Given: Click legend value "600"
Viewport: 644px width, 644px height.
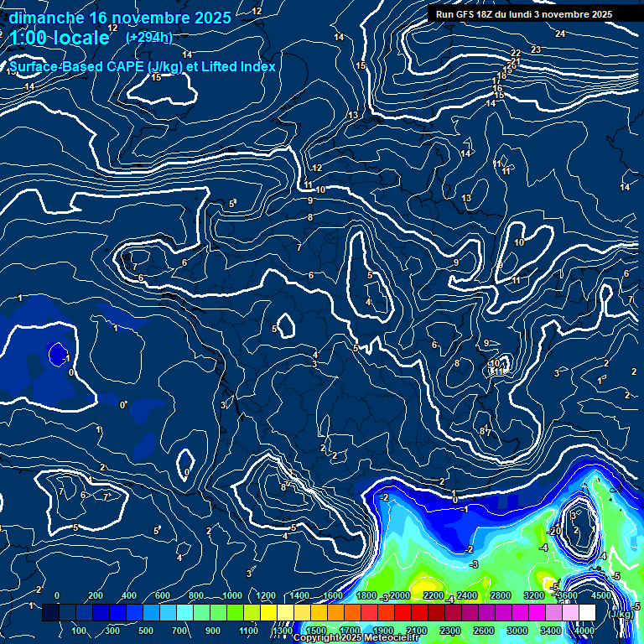Looking at the screenshot, I should (x=163, y=595).
